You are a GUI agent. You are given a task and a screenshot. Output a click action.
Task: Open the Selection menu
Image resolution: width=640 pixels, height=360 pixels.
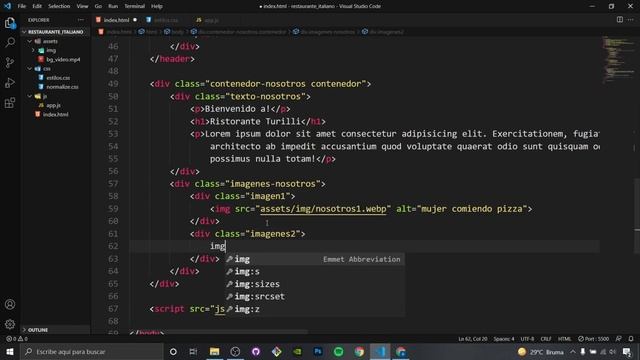[59, 6]
